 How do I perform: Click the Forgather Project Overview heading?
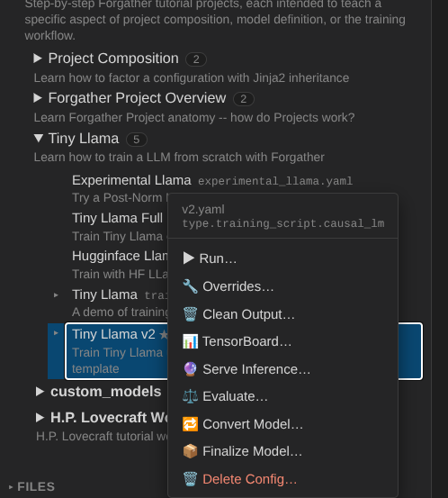pos(137,98)
